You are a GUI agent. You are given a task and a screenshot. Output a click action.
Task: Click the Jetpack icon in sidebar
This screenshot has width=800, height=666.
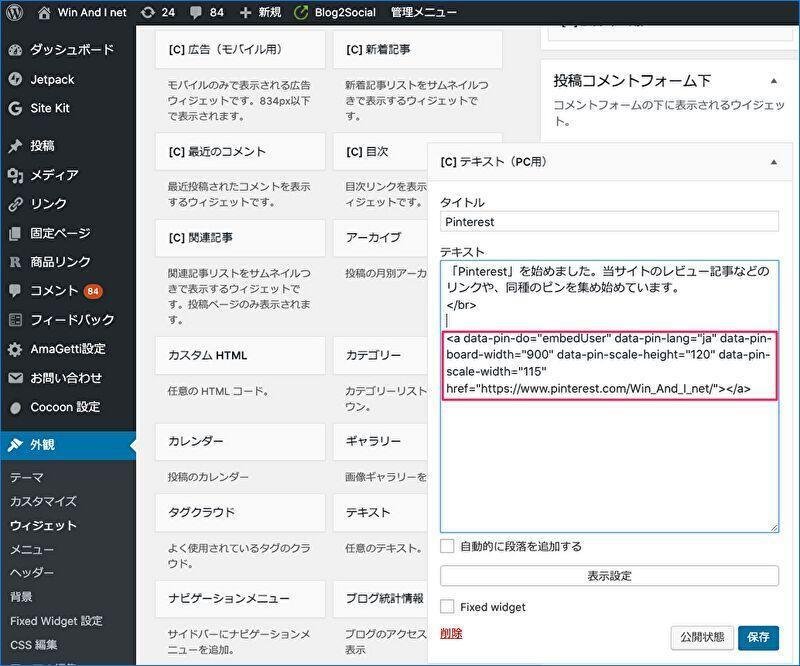15,79
